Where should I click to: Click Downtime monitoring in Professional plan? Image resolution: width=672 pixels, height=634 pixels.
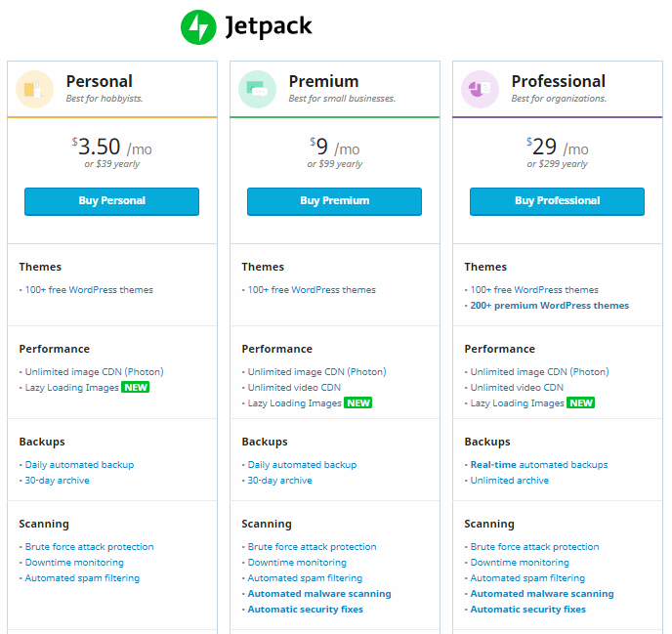point(520,563)
